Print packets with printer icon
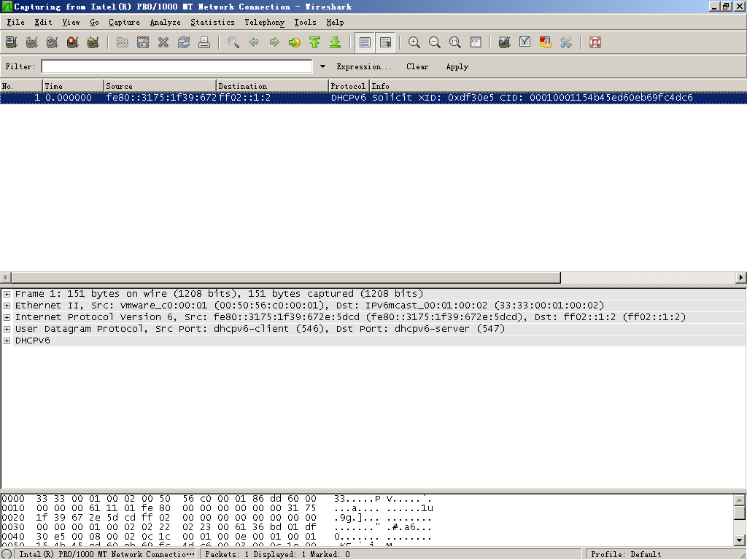Screen dimensions: 747x560 point(204,42)
